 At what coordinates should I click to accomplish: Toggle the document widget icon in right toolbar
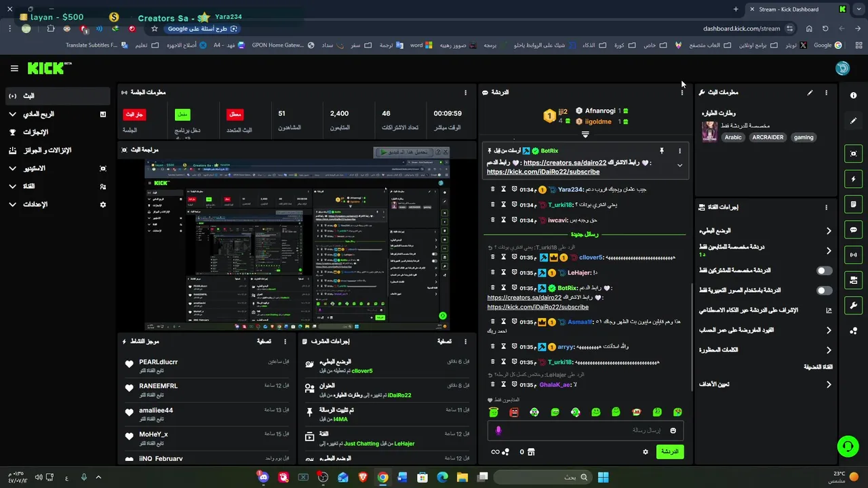coord(853,204)
